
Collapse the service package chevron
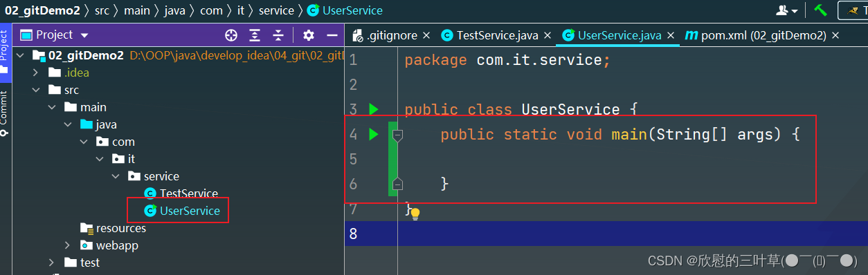pyautogui.click(x=116, y=176)
